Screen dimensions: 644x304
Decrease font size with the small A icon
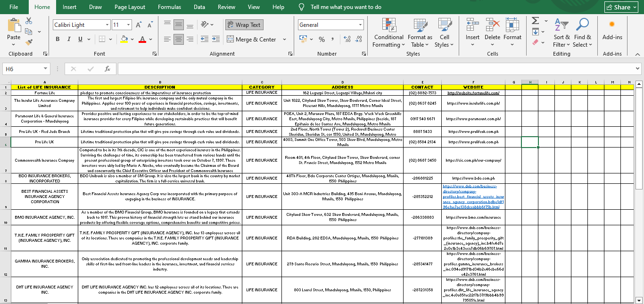click(x=150, y=25)
